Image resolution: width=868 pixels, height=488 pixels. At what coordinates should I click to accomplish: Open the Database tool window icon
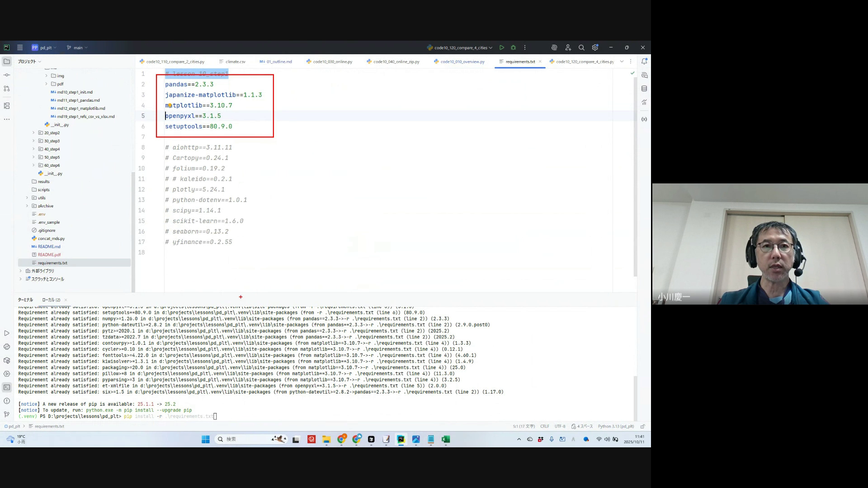click(644, 89)
